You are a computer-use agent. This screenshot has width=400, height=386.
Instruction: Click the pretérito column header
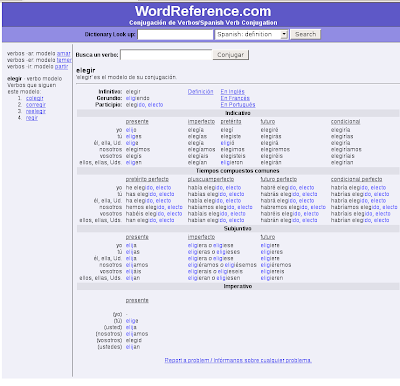point(231,122)
